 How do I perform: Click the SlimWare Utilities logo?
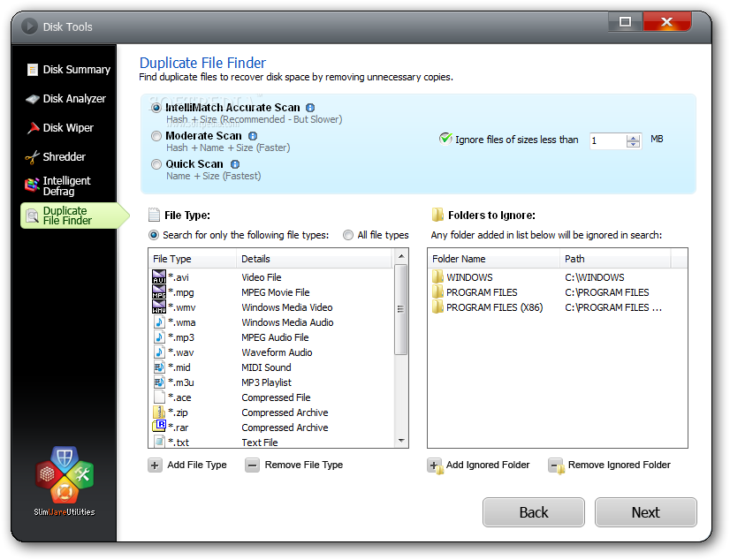coord(65,481)
